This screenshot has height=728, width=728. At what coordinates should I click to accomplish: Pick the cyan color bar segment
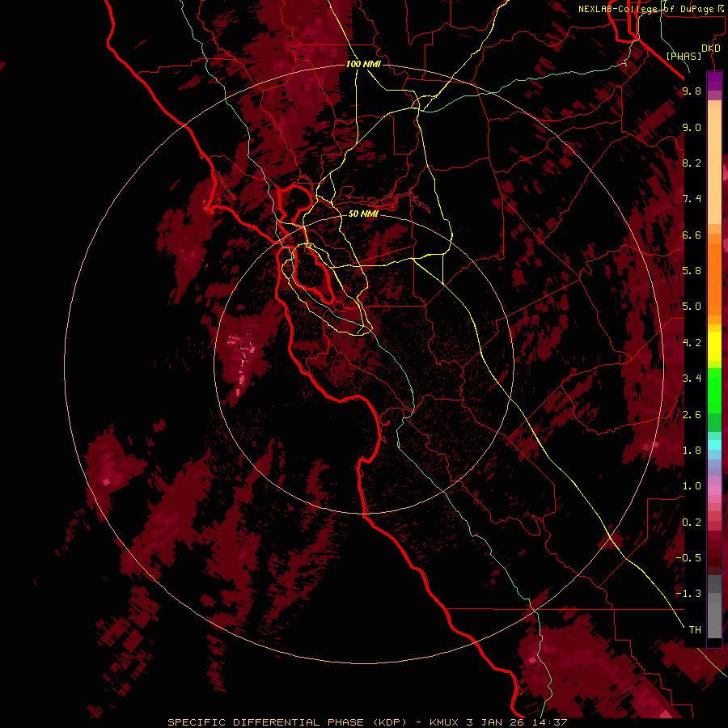[x=714, y=445]
